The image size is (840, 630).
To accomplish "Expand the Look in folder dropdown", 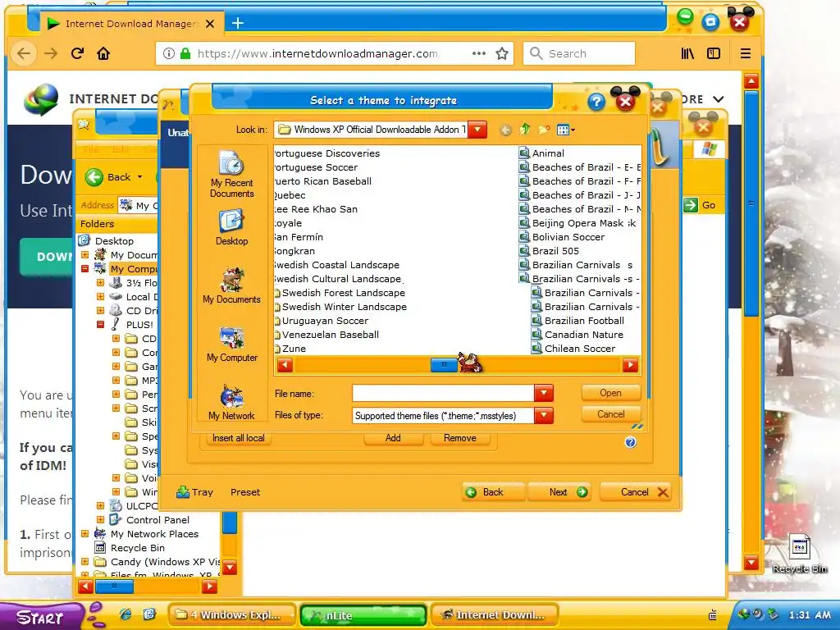I will (477, 129).
